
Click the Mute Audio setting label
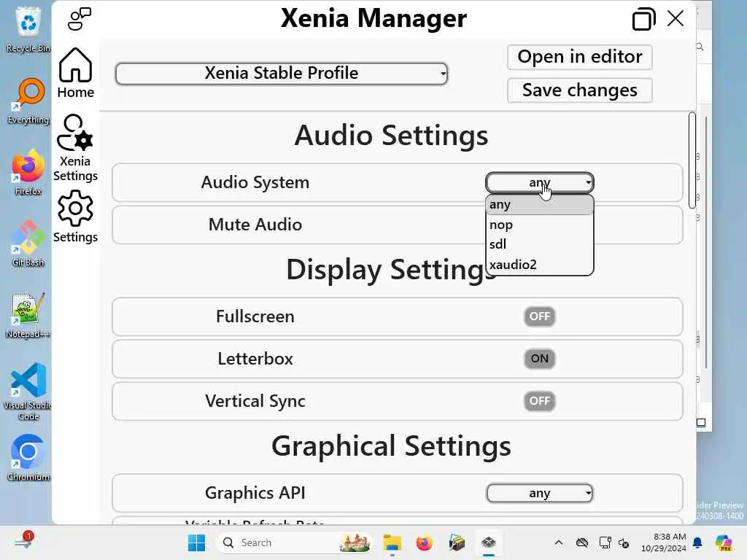pyautogui.click(x=255, y=225)
